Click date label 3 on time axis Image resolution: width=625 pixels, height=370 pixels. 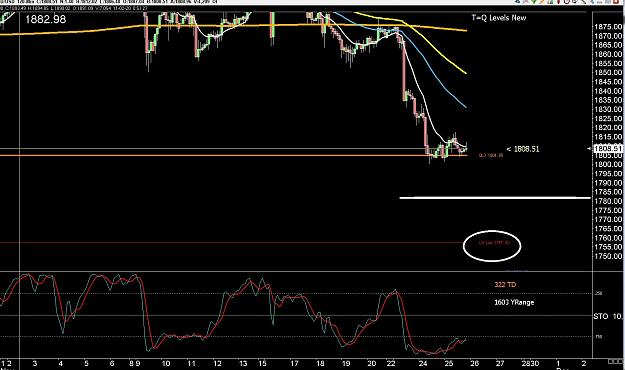(35, 363)
